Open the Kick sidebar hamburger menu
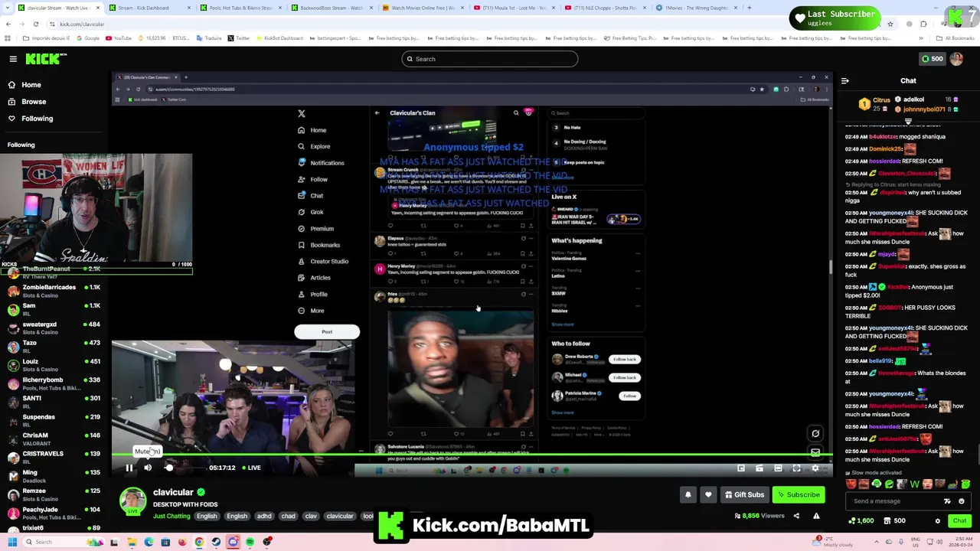 point(13,59)
